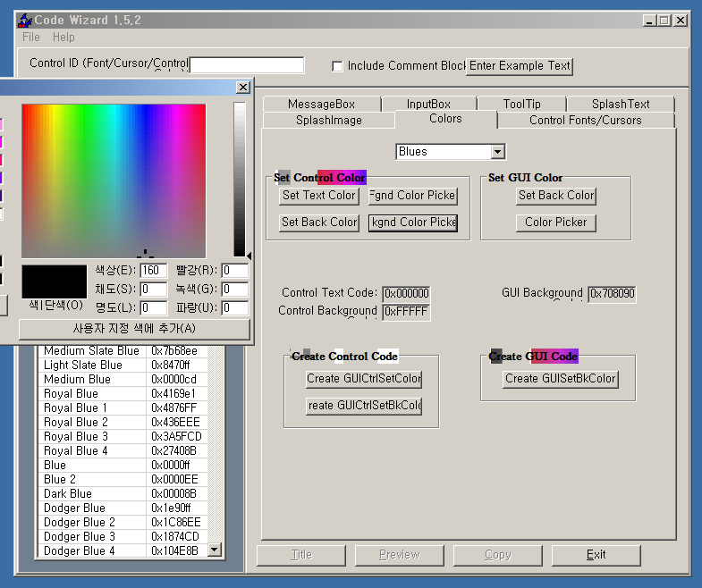Click the black color preview swatch
The height and width of the screenshot is (588, 702).
[x=55, y=281]
